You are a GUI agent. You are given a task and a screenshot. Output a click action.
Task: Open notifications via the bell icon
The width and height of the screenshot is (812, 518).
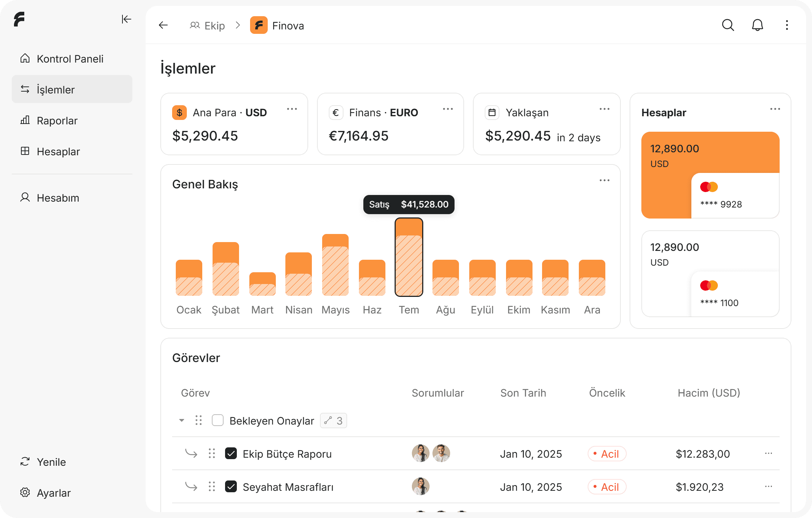click(x=757, y=25)
